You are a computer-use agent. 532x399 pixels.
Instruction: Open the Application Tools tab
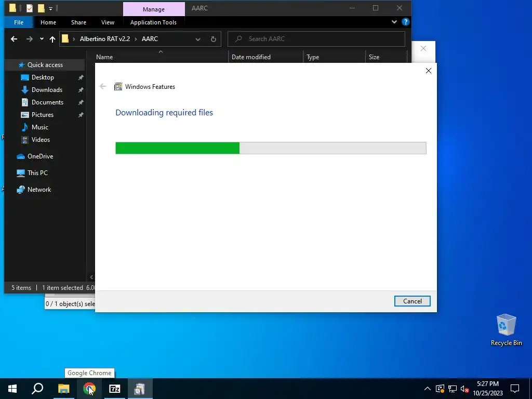click(153, 22)
